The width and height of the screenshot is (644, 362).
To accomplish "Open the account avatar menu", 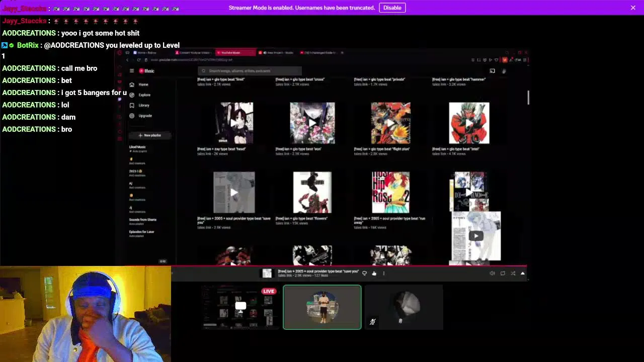I will click(x=504, y=71).
